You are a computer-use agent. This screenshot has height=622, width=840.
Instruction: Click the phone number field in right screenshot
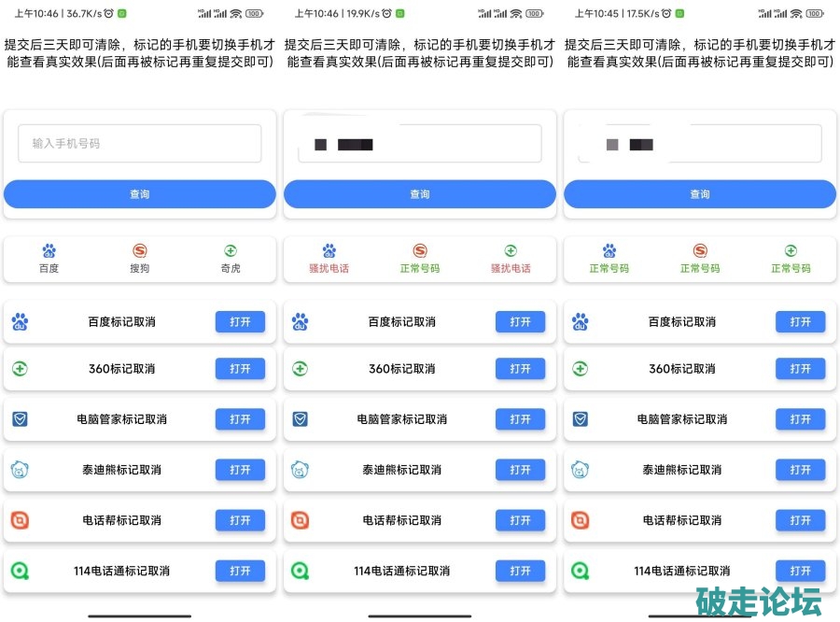[x=699, y=144]
